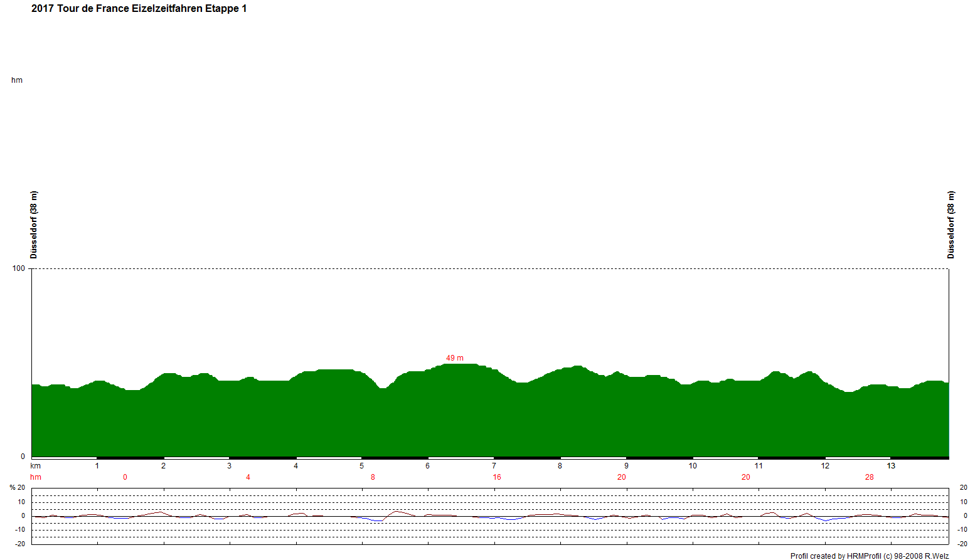Select kilometer marker '5' on distance axis

coord(362,466)
